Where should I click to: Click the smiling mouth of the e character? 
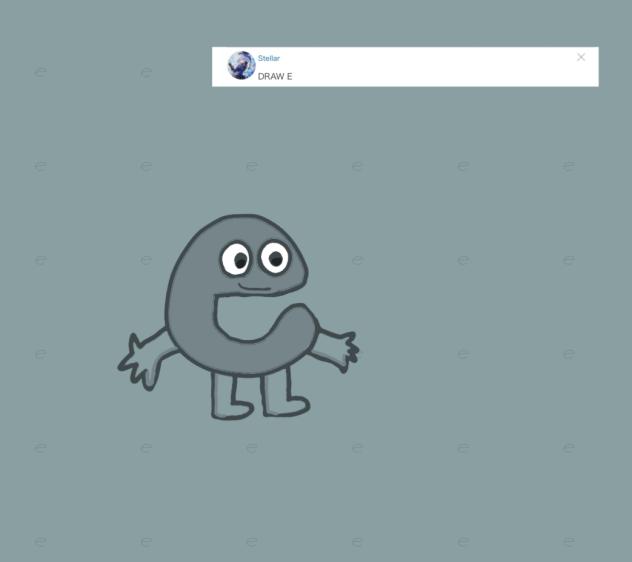[x=255, y=289]
